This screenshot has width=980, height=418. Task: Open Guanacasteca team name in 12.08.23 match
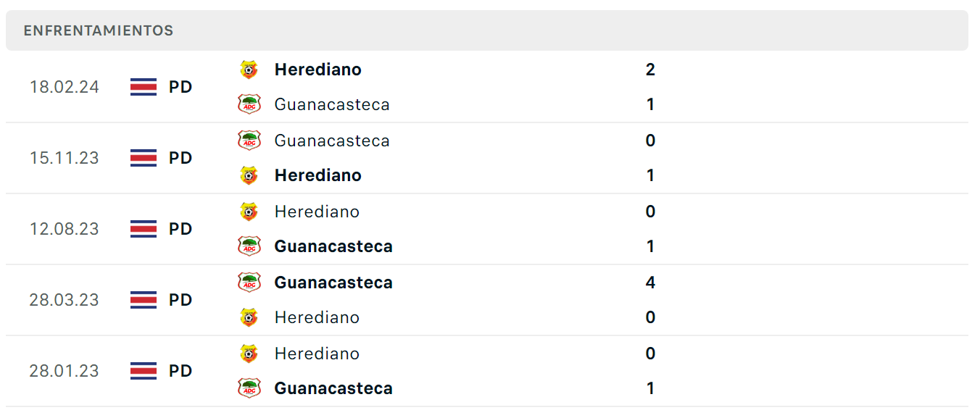333,246
